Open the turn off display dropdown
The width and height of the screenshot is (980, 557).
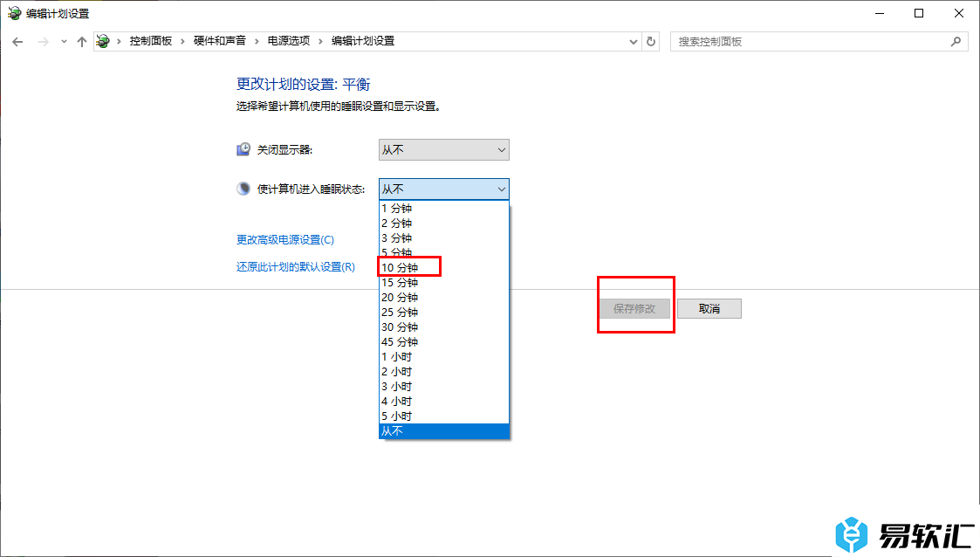coord(443,150)
